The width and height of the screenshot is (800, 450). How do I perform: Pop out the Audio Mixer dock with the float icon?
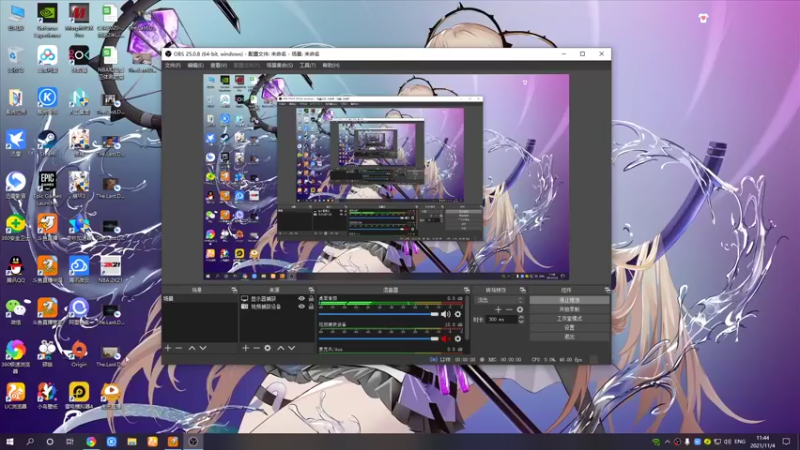pyautogui.click(x=466, y=290)
